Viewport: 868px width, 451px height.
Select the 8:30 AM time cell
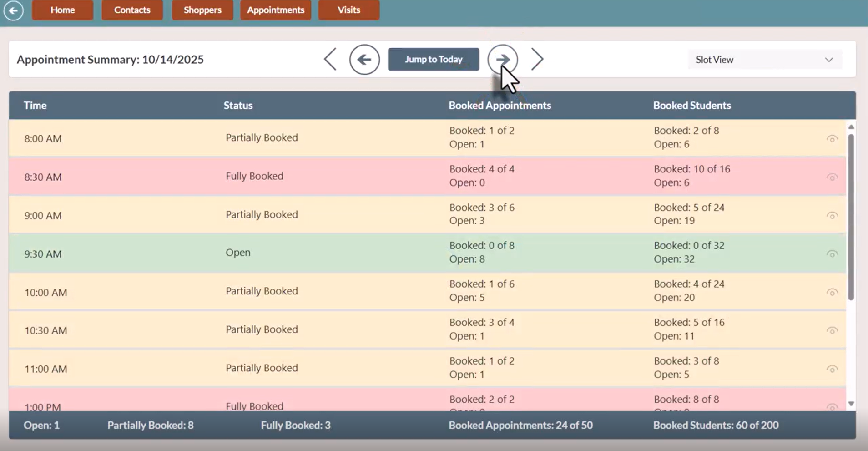click(43, 177)
